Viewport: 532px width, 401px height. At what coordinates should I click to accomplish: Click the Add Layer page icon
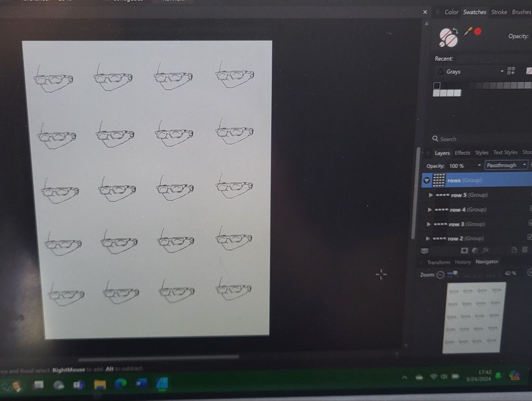coord(514,251)
